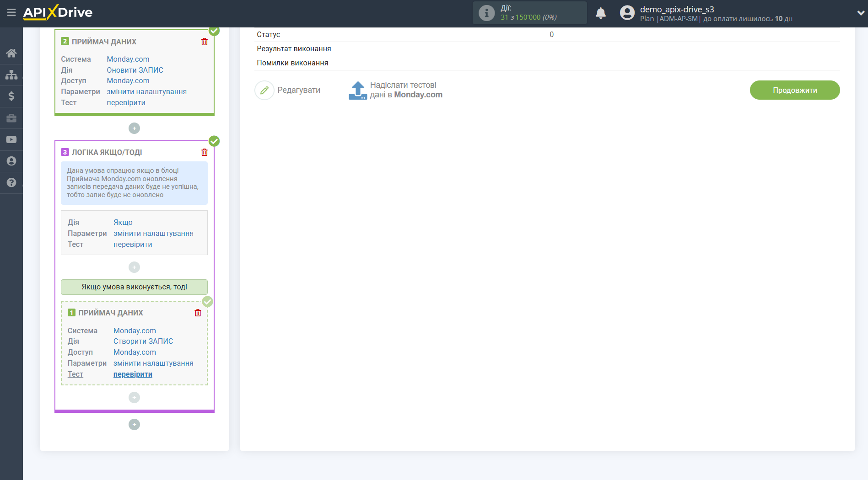
Task: Open the notifications bell
Action: [601, 13]
